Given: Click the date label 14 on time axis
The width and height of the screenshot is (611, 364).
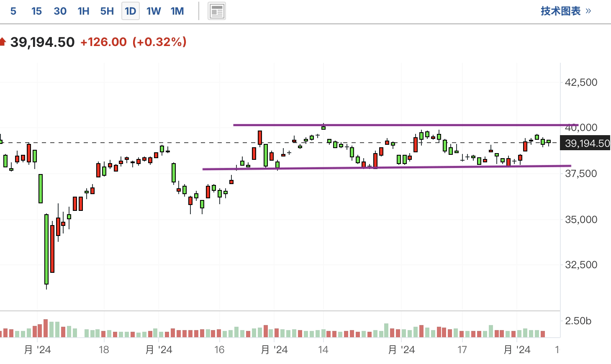Looking at the screenshot, I should tap(323, 350).
